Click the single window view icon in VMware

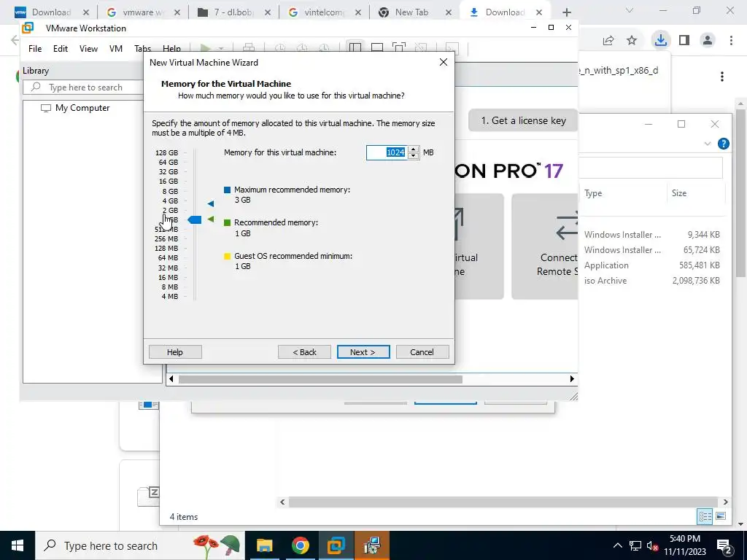377,48
